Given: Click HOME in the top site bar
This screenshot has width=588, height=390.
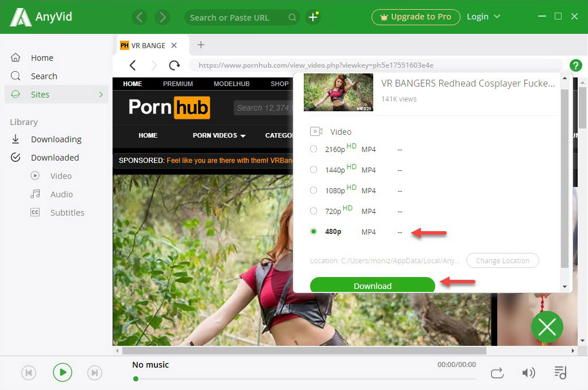Looking at the screenshot, I should [133, 84].
